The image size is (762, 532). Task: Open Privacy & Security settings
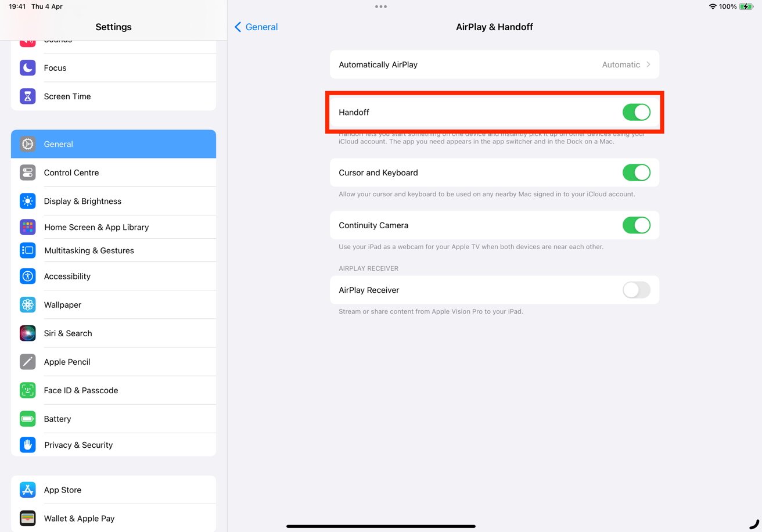point(78,445)
